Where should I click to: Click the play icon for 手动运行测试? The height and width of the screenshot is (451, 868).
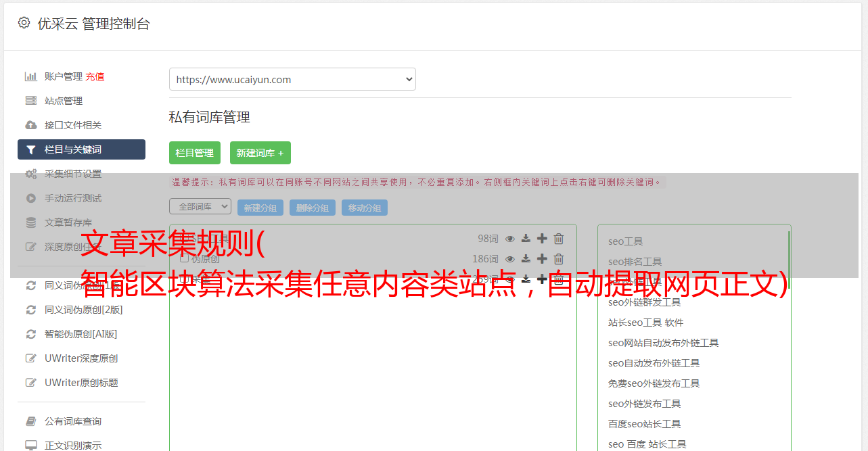31,198
